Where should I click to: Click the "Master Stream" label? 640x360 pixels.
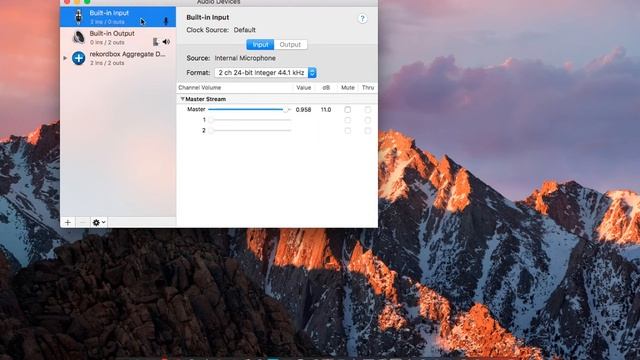(x=205, y=99)
